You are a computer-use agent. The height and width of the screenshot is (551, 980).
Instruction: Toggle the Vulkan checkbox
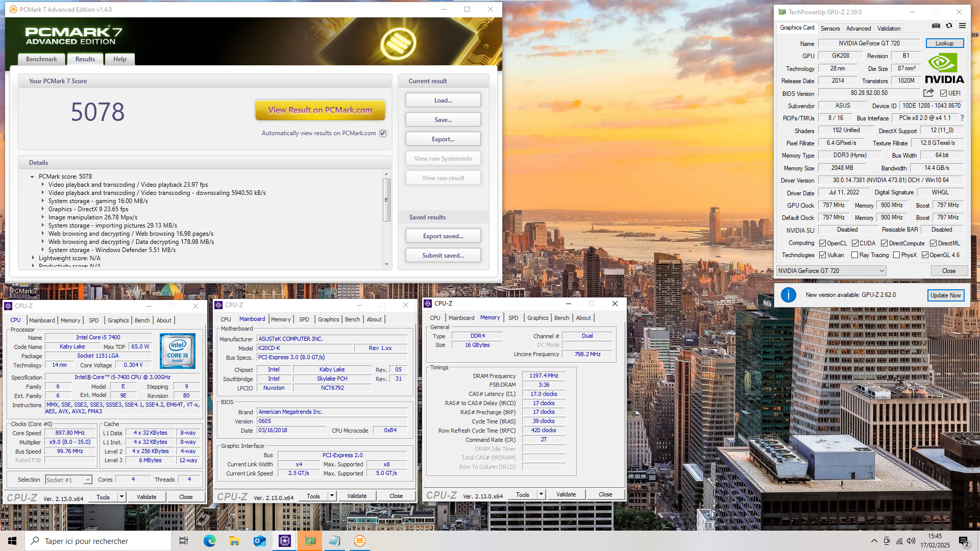pyautogui.click(x=822, y=255)
